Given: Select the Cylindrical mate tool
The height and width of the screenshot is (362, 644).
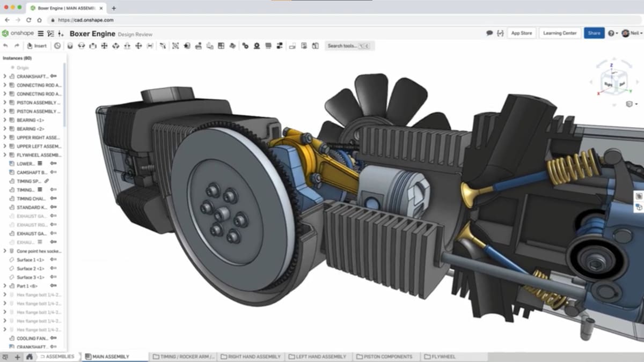Looking at the screenshot, I should [115, 46].
